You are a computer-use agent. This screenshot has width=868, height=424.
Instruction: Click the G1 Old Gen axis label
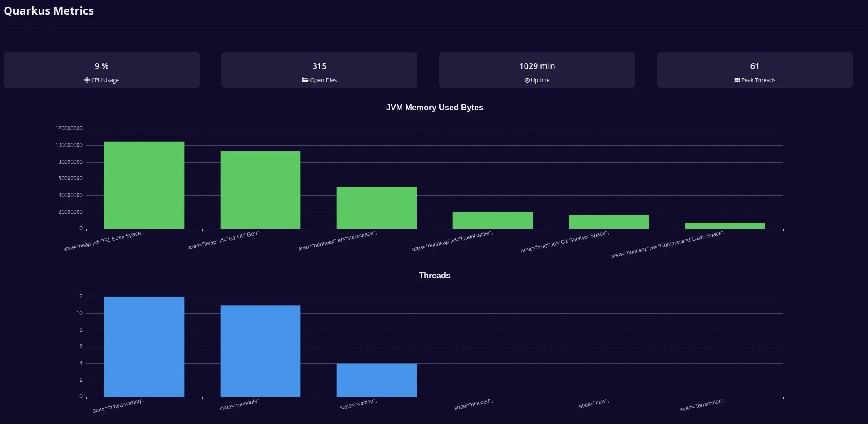(x=225, y=240)
